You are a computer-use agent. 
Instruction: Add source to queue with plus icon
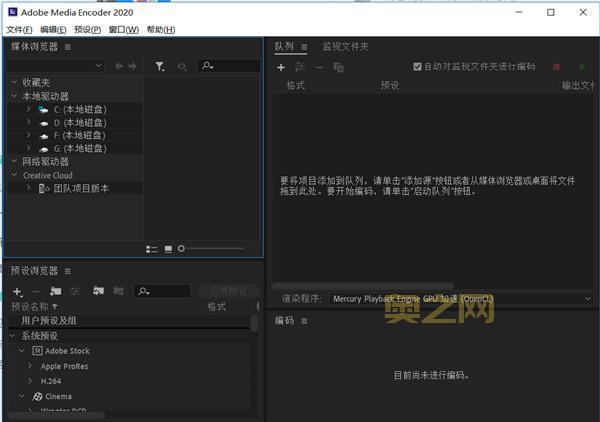(x=281, y=68)
